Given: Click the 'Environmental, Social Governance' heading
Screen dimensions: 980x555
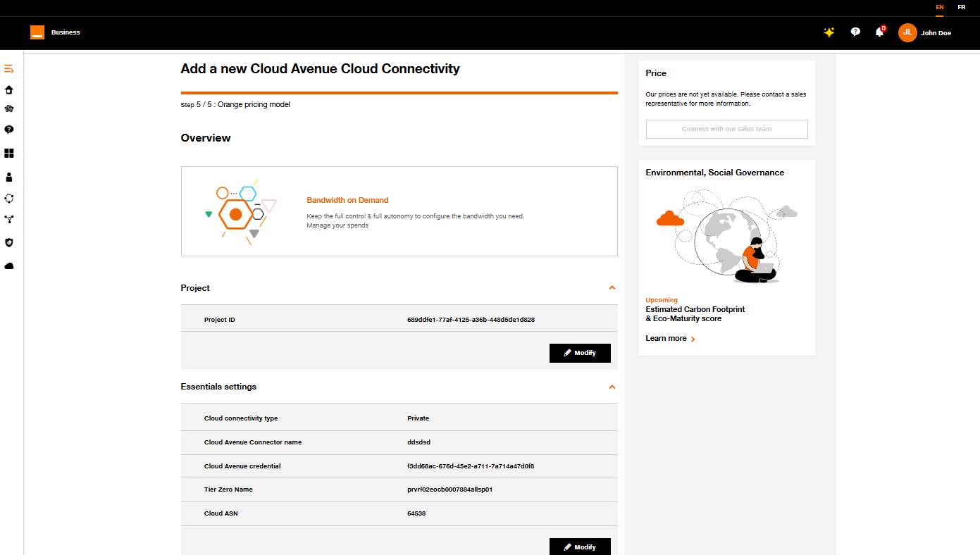Looking at the screenshot, I should tap(715, 173).
